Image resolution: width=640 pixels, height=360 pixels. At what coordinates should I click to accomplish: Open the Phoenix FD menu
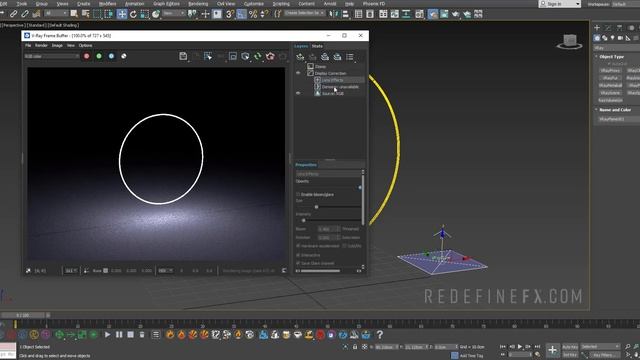tap(374, 4)
